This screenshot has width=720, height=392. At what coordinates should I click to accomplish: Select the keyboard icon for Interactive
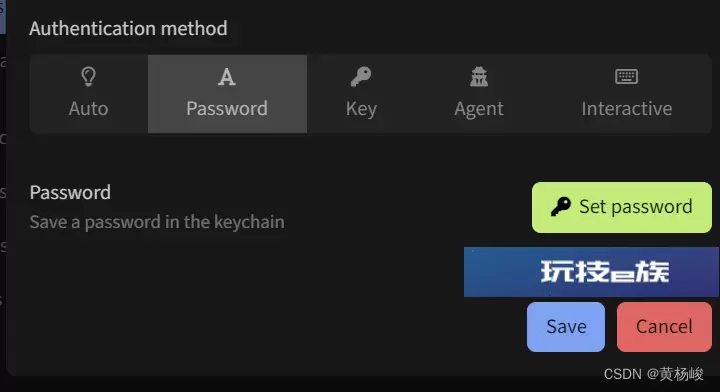point(626,77)
